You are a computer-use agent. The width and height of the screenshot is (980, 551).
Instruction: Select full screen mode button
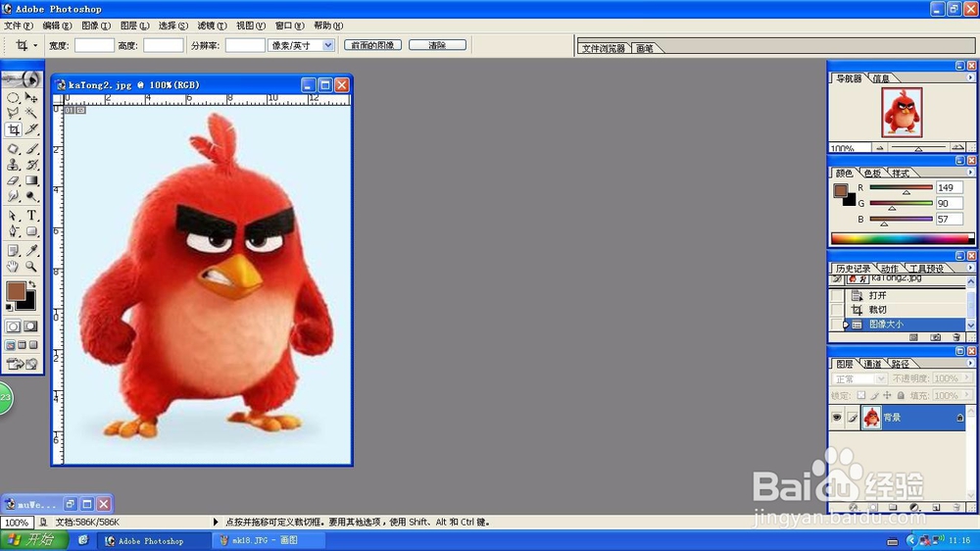[x=33, y=345]
